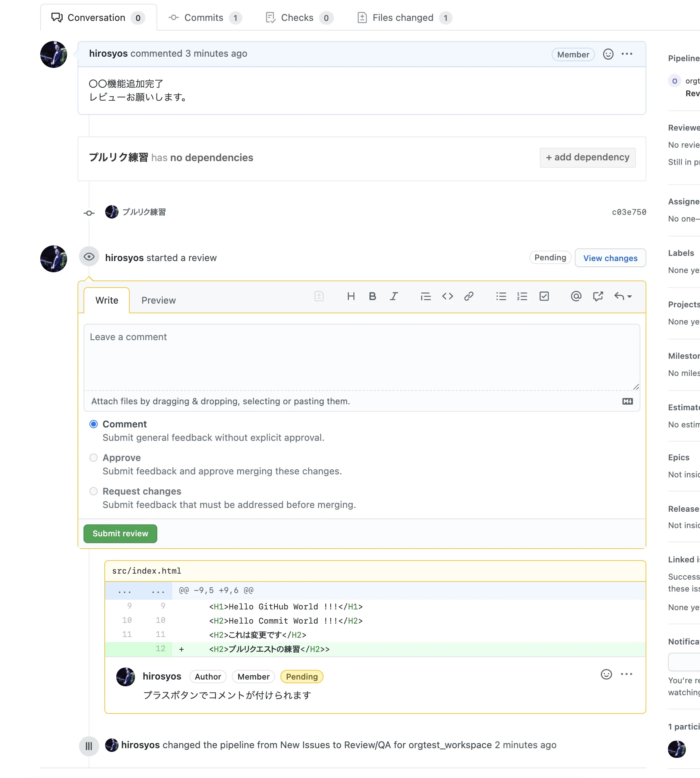Viewport: 700px width, 778px height.
Task: Open the Conversation tab
Action: (x=98, y=18)
